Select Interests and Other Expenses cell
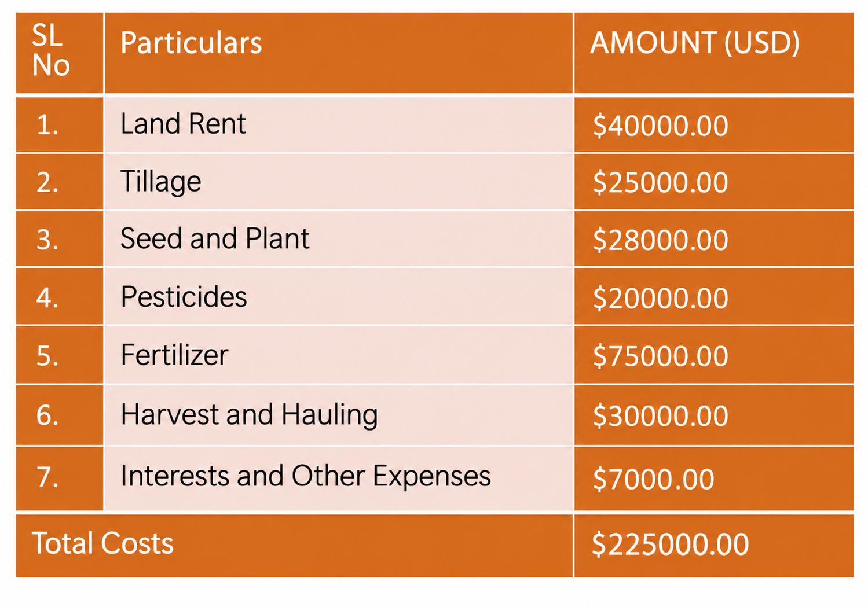868x607 pixels. 339,479
